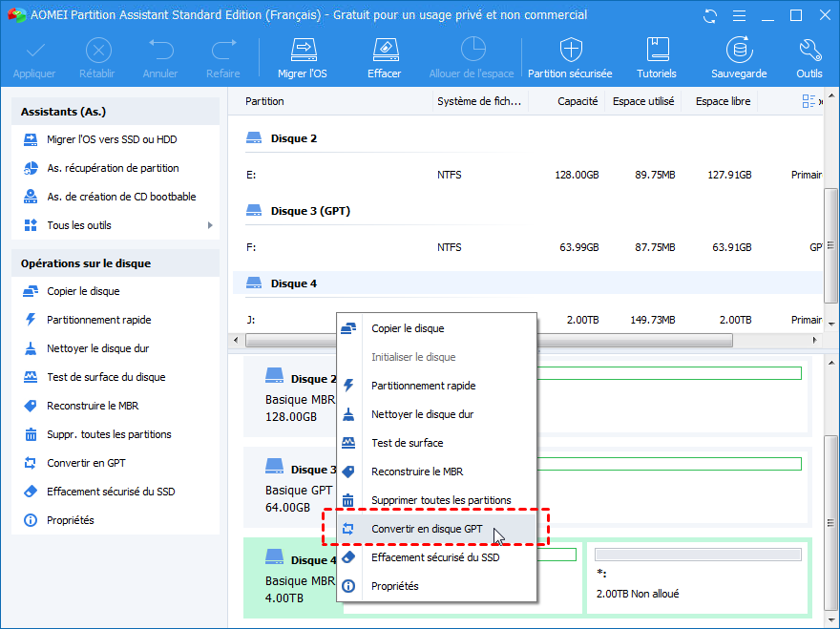Screen dimensions: 840x629
Task: Click the Migrer l'OS toolbar icon
Action: [x=303, y=57]
